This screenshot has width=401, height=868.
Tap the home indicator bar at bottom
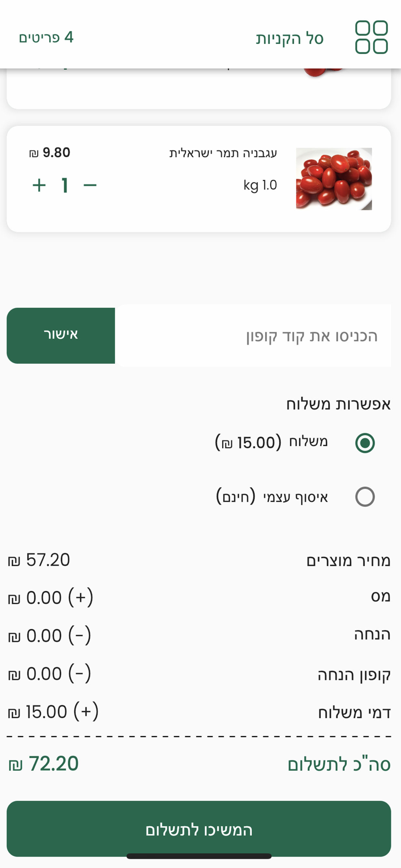(199, 856)
